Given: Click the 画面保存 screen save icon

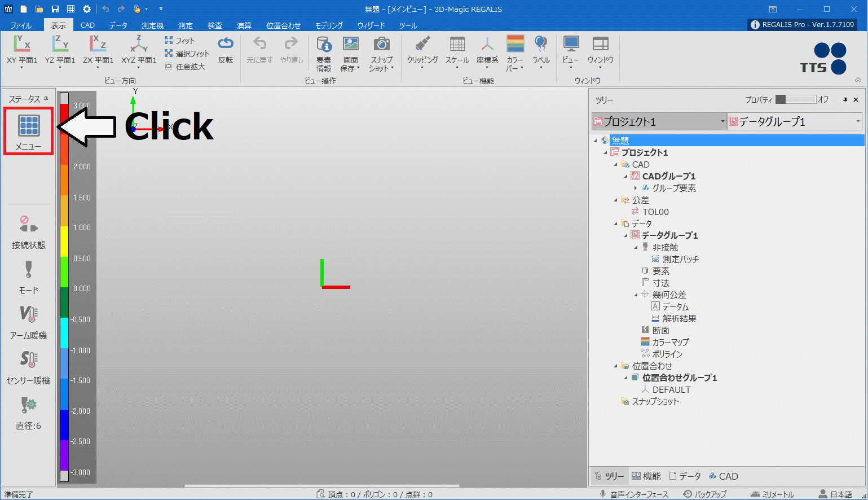Looking at the screenshot, I should click(x=350, y=54).
